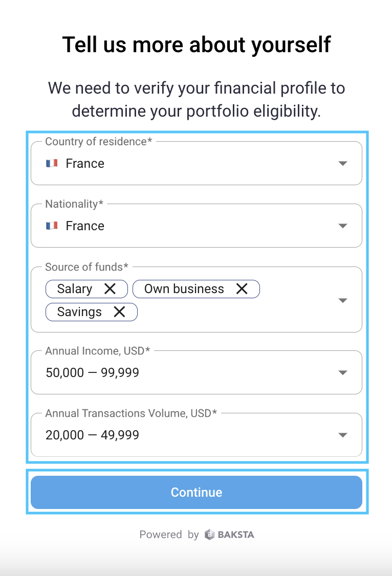Screen dimensions: 392x576
Task: Click the 50,000 — 99,999 income value
Action: pyautogui.click(x=93, y=373)
